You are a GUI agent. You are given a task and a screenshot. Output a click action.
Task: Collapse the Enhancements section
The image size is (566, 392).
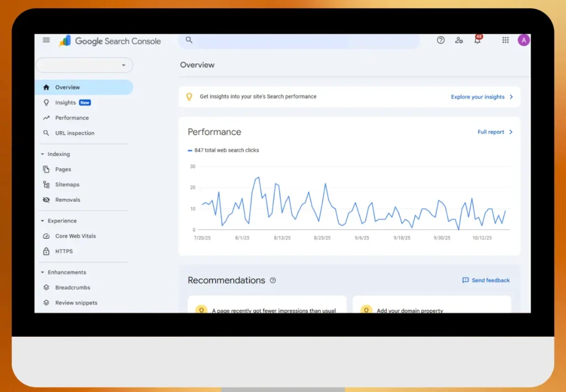[x=43, y=272]
